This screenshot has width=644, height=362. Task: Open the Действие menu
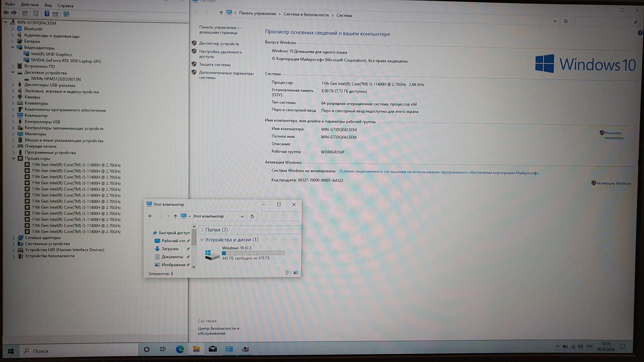tap(30, 5)
